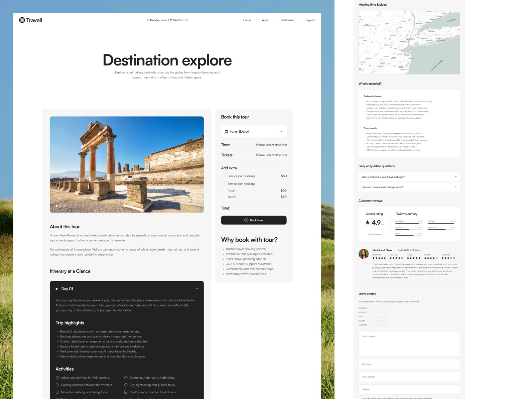Click check icon beside Camping under starry night
532x399 pixels.
click(x=126, y=378)
